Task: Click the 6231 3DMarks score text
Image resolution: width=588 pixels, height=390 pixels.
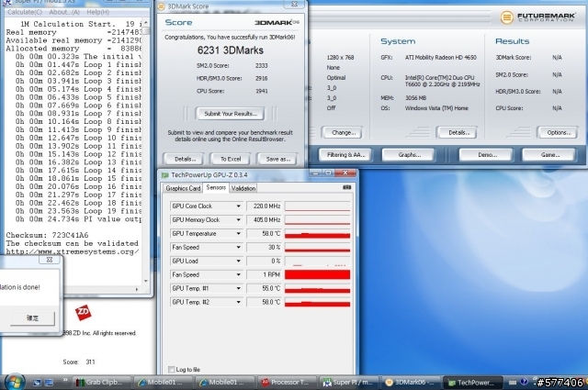Action: (231, 50)
